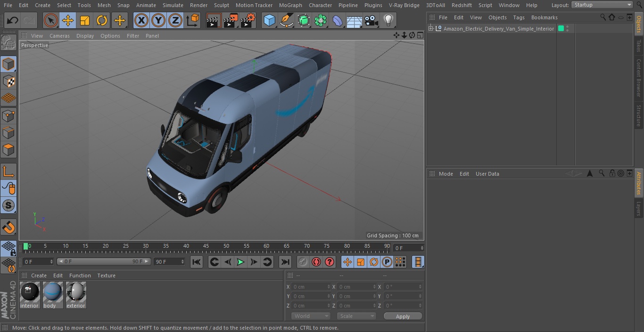The width and height of the screenshot is (644, 332).
Task: Go to end of animation
Action: click(x=285, y=262)
